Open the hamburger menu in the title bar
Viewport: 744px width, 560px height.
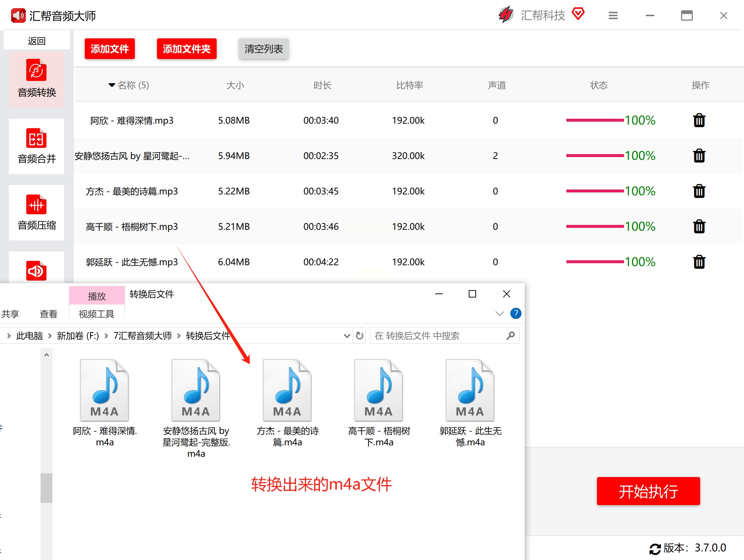click(x=613, y=15)
